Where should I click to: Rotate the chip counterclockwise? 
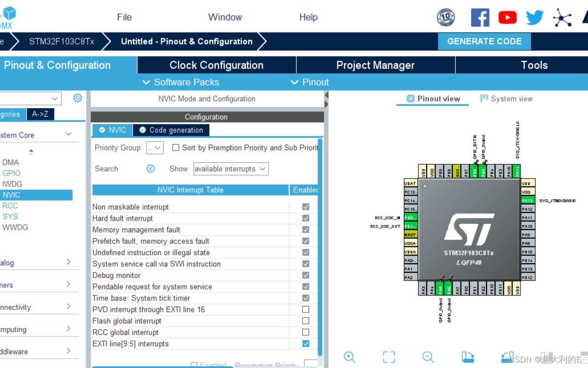point(507,357)
